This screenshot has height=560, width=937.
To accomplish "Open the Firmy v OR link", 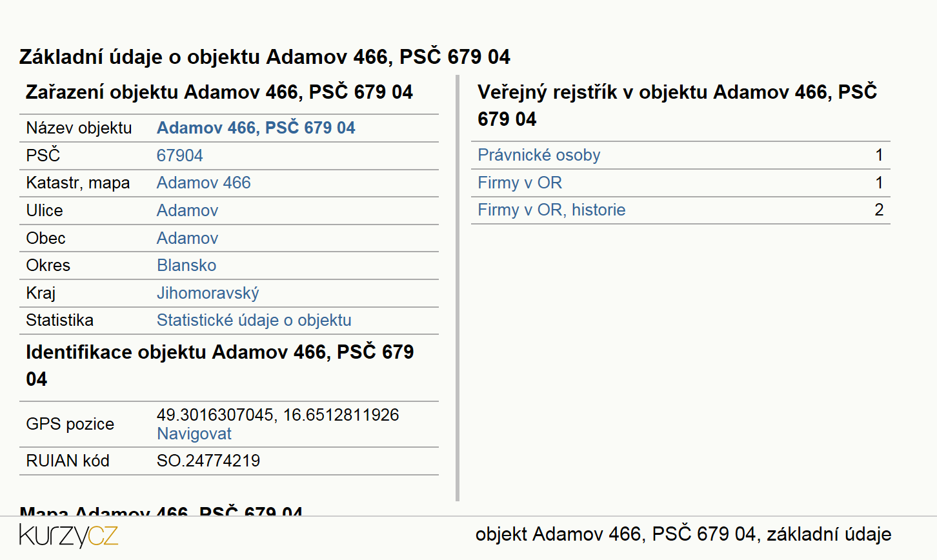I will pos(519,183).
